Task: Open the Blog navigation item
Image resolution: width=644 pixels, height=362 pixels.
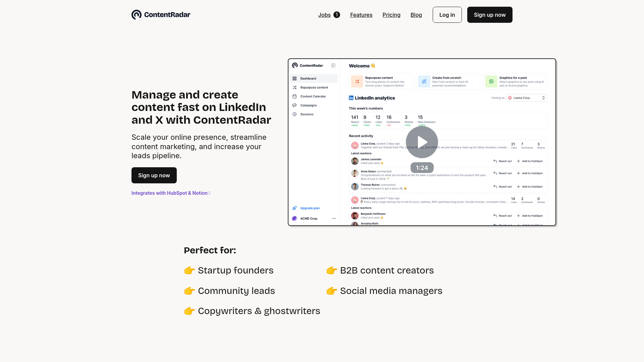Action: pos(416,15)
